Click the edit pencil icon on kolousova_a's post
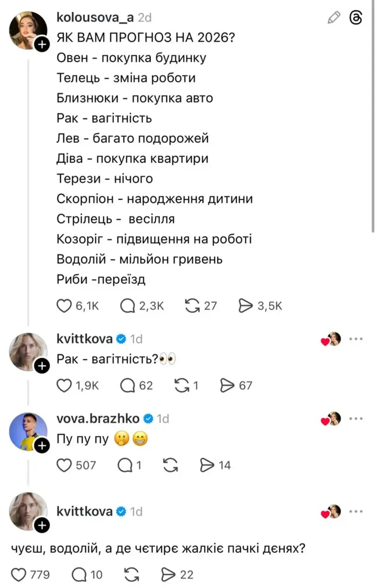This screenshot has width=377, height=588. coord(333,18)
